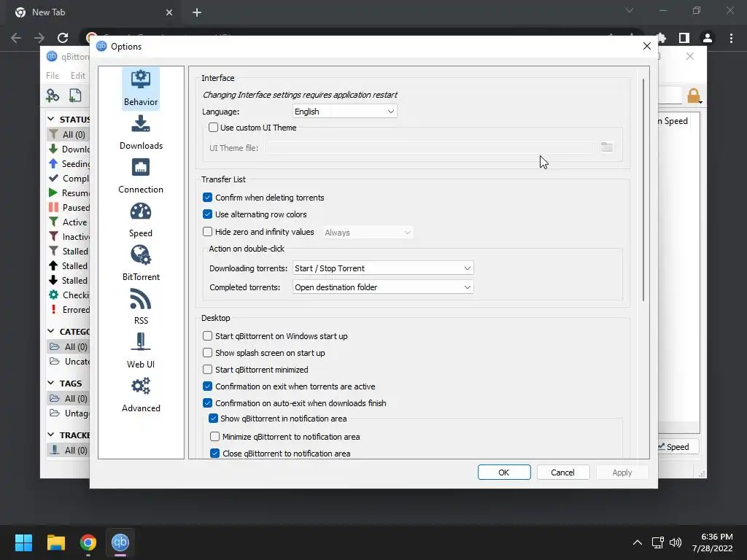Toggle Close qBittorrent to notification area
This screenshot has width=747, height=560.
click(x=215, y=454)
